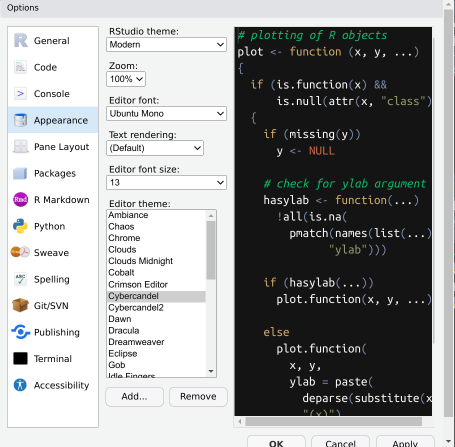Click the theme list scrollbar thumb

pos(211,250)
